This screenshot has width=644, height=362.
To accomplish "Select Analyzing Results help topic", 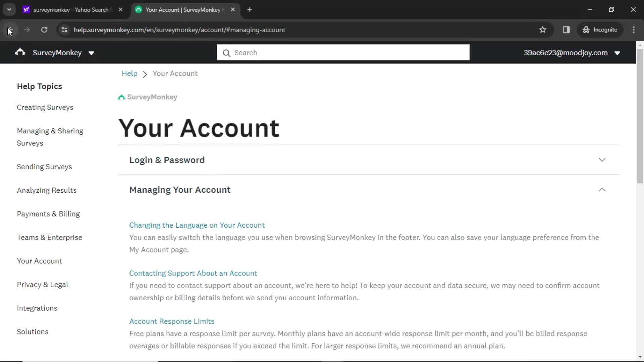I will pyautogui.click(x=47, y=190).
